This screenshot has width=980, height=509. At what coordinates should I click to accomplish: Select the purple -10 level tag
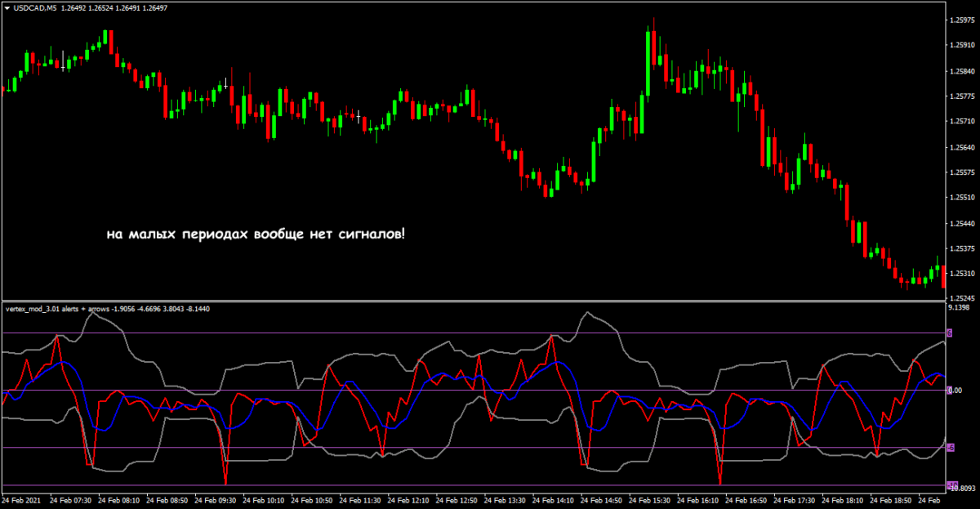951,485
